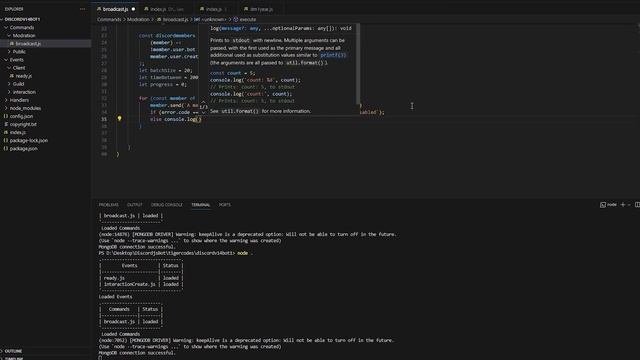Image resolution: width=640 pixels, height=360 pixels.
Task: Click 'let progress = 0;' code line
Action: click(x=163, y=84)
